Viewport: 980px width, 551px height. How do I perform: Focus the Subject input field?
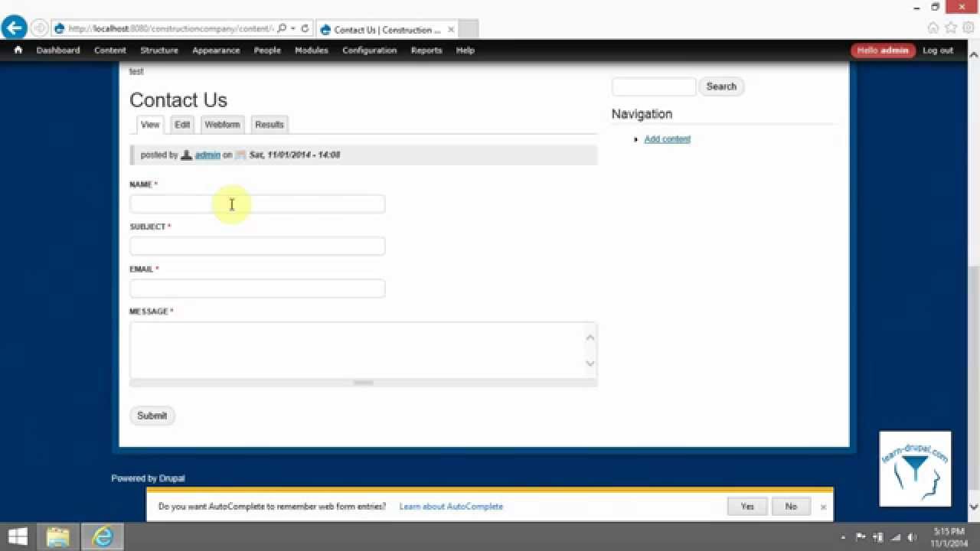click(257, 246)
